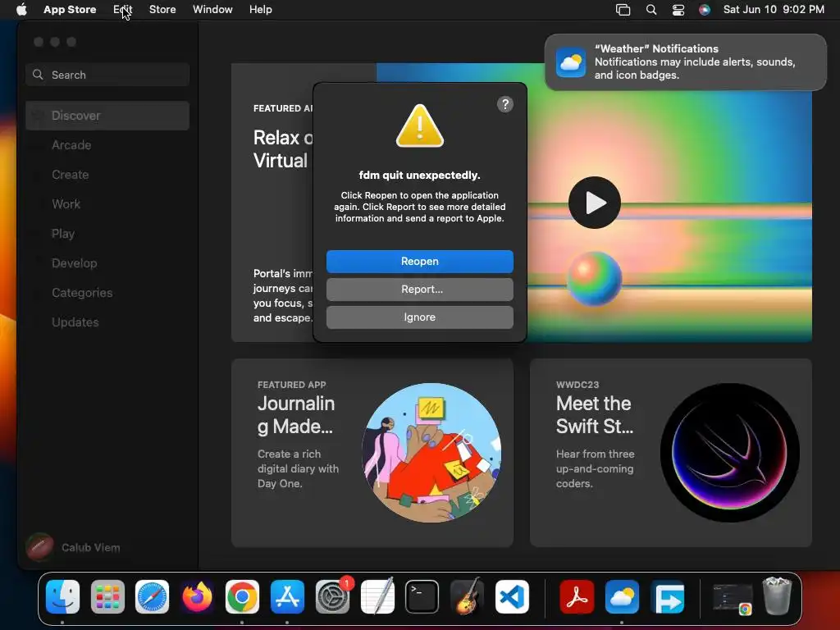Open the Window menu
The height and width of the screenshot is (630, 840).
pos(212,10)
